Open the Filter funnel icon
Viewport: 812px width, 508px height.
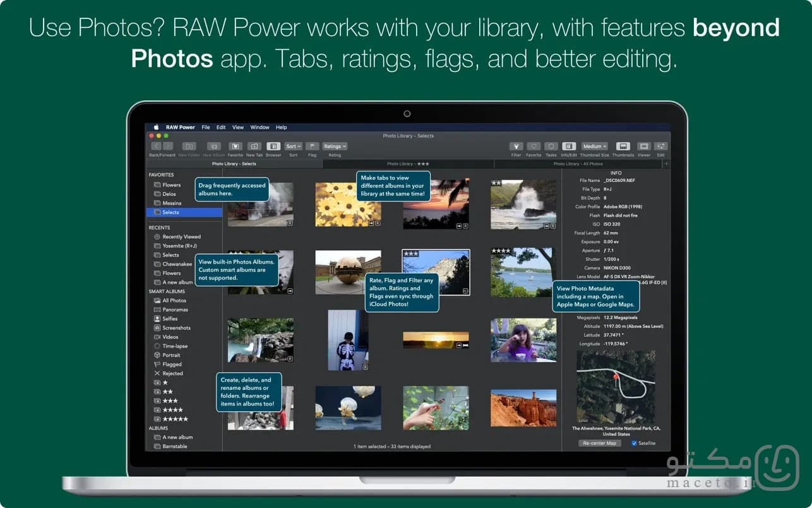coord(516,146)
